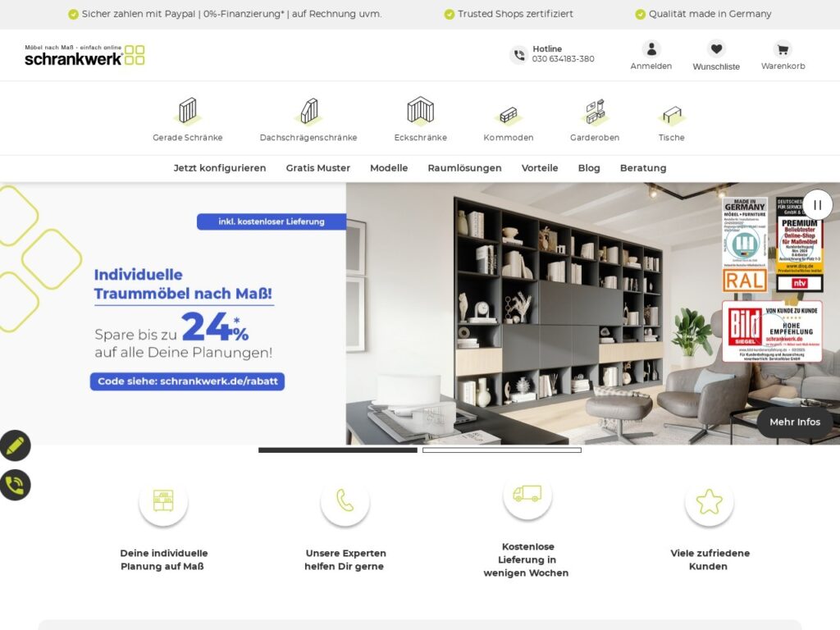
Task: Select the Tische table icon
Action: click(671, 114)
